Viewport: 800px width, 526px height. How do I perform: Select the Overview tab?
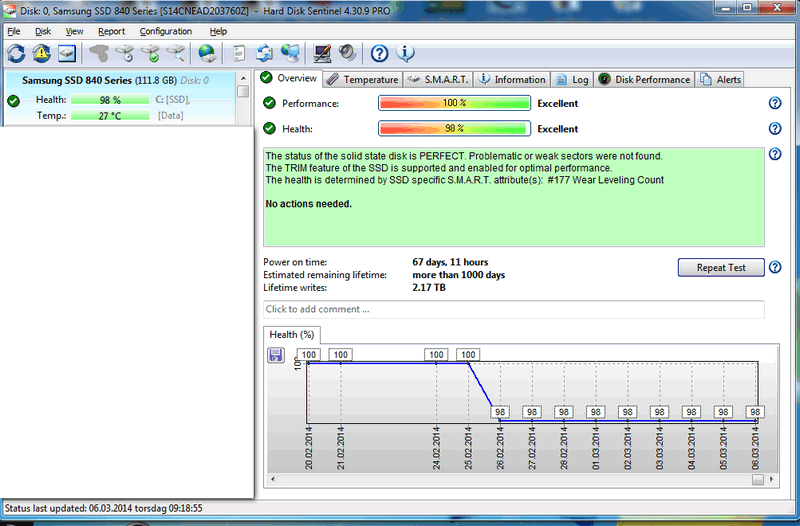[289, 78]
